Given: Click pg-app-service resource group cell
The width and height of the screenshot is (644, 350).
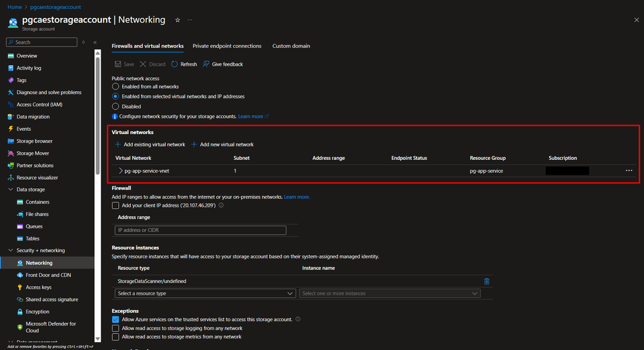Looking at the screenshot, I should 487,171.
